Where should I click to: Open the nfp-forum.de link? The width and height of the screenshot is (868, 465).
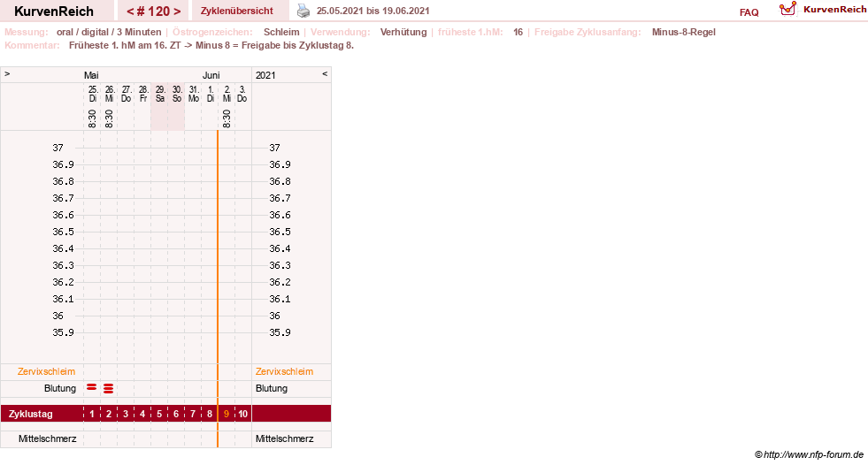pos(809,454)
